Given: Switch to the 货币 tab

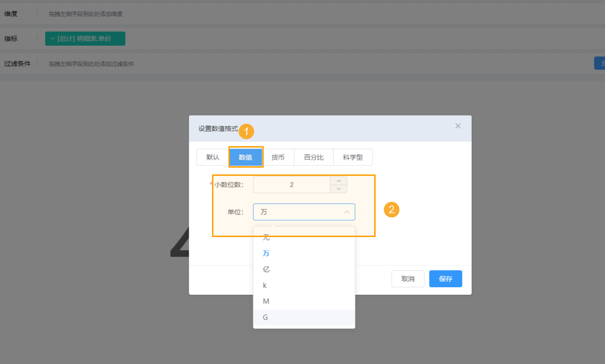Looking at the screenshot, I should (x=279, y=157).
